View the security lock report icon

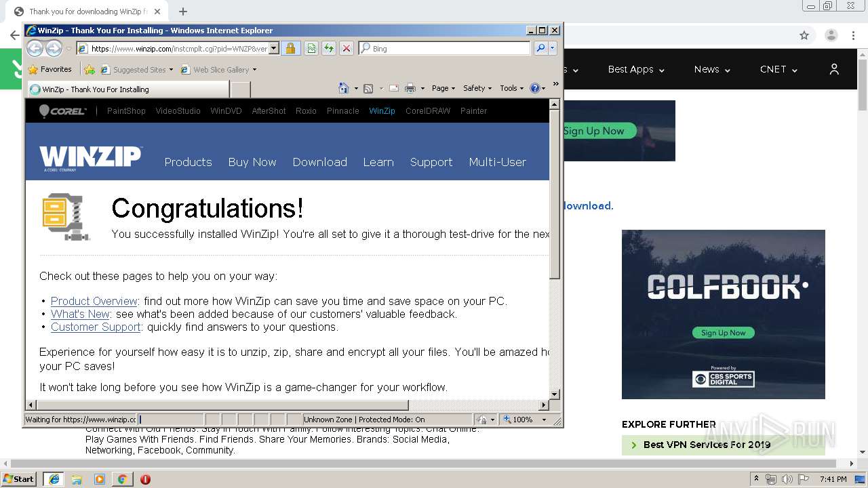click(x=290, y=48)
